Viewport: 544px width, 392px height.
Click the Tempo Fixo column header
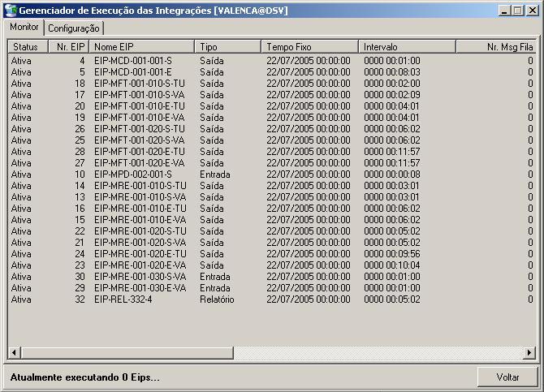coord(309,47)
